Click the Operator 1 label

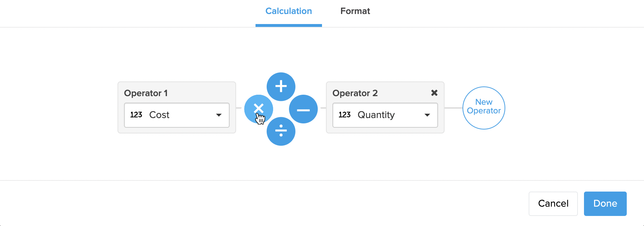click(x=146, y=93)
